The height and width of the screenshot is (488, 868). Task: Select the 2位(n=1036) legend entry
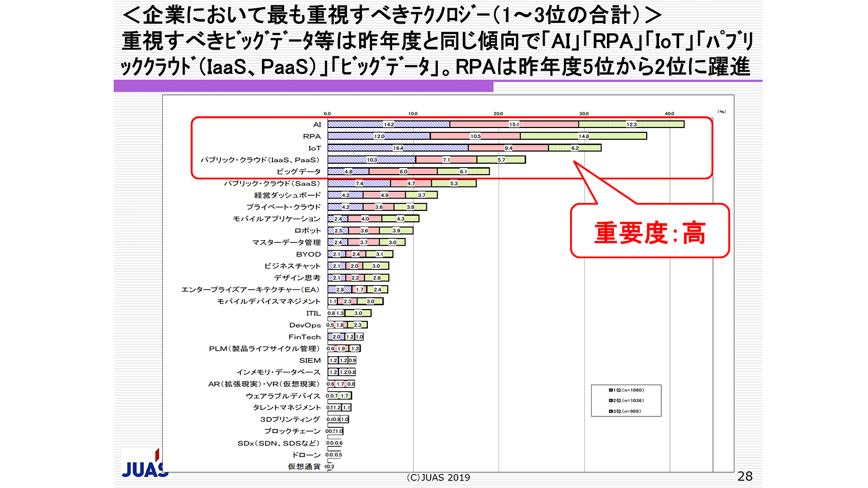(627, 401)
